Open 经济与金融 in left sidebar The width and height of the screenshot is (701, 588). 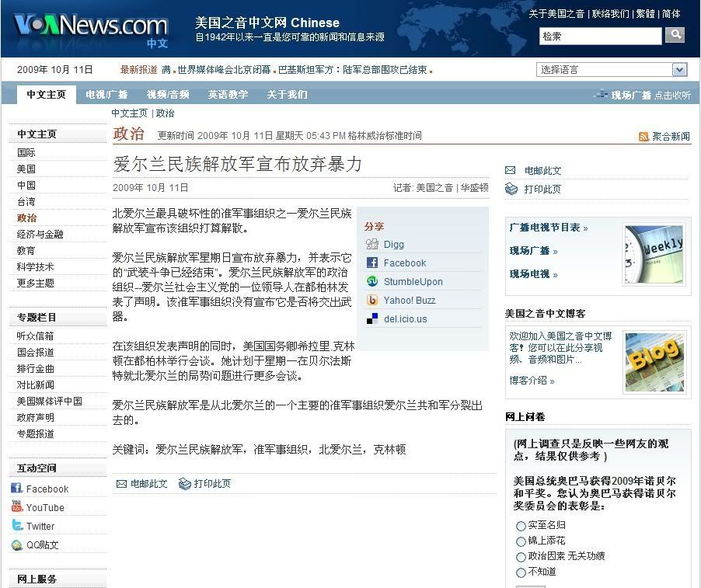40,235
